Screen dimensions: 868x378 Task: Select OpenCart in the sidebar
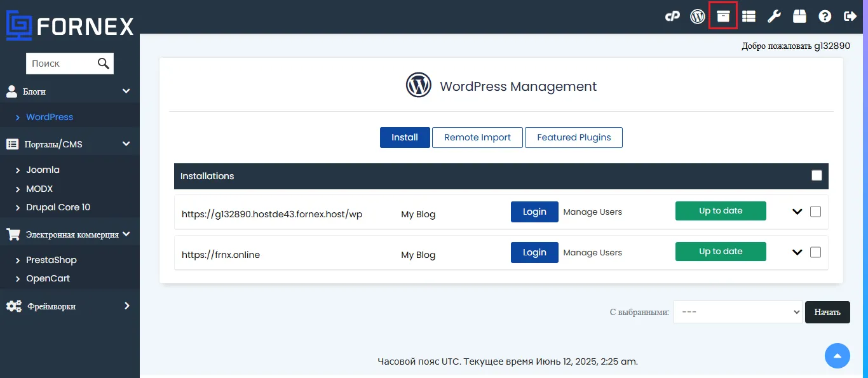click(48, 278)
